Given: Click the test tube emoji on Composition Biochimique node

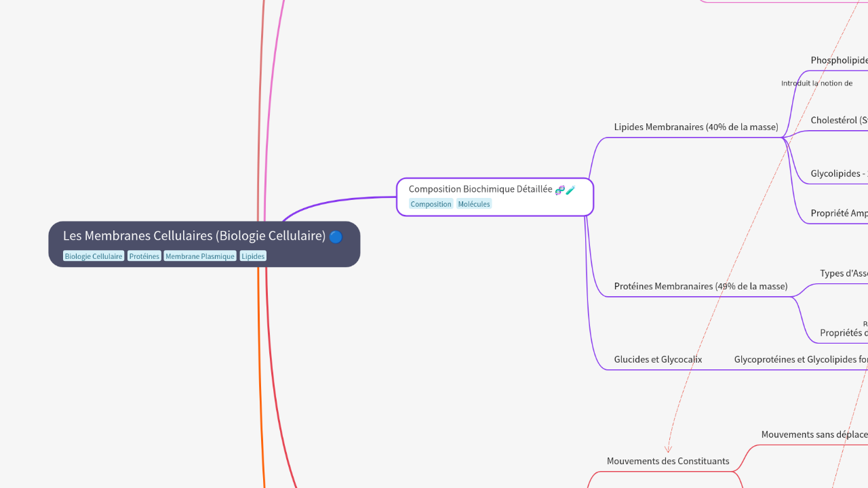Looking at the screenshot, I should [x=570, y=189].
